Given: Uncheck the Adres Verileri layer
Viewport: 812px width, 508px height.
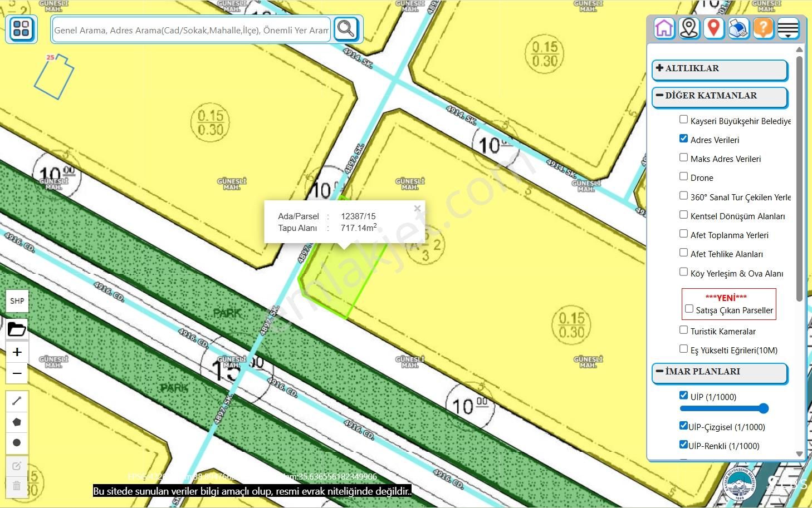Looking at the screenshot, I should (x=683, y=139).
